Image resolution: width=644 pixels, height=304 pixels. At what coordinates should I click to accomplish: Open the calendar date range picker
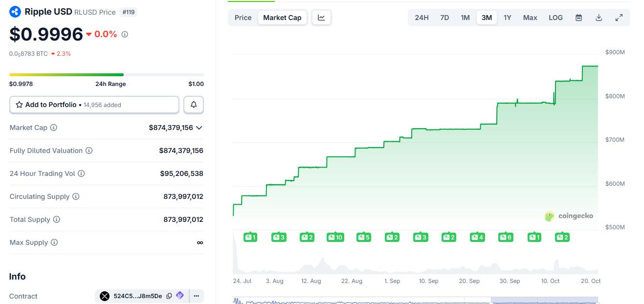point(578,18)
